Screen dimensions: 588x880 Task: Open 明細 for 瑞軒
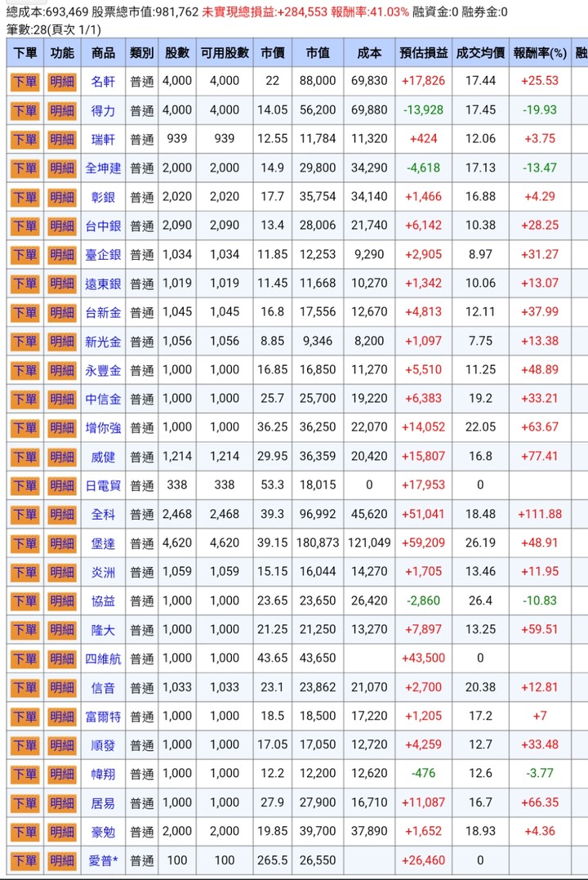[x=62, y=139]
